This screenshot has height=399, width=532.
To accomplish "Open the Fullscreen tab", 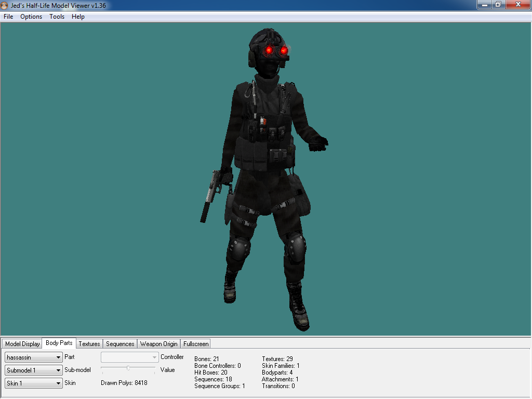I will [x=196, y=344].
